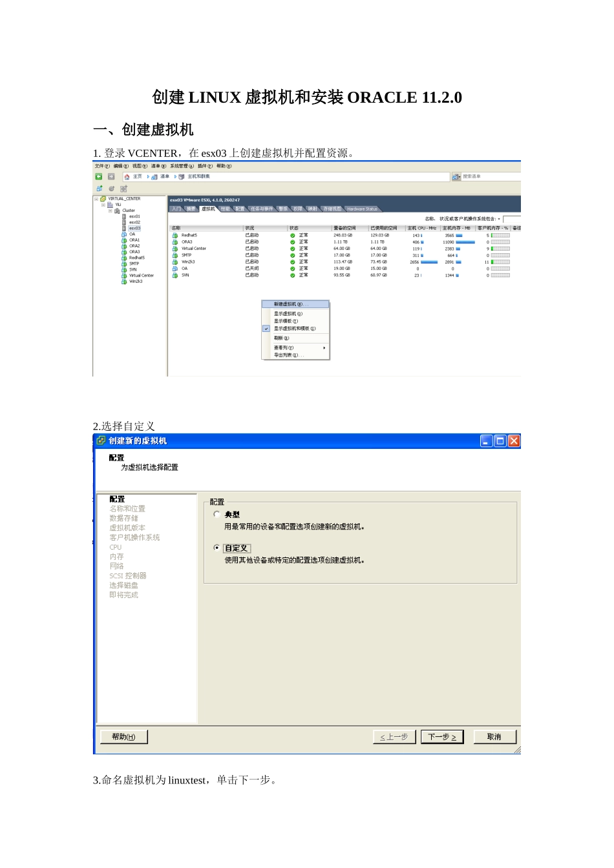
Task: Collapse the VIRTUAL_CENTER tree node
Action: (x=96, y=199)
